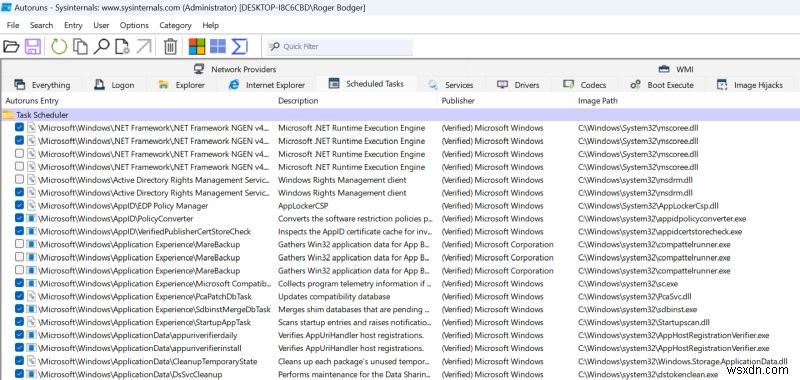The image size is (800, 380).
Task: Enable the third .NET Framework NGEN entry
Action: 19,154
